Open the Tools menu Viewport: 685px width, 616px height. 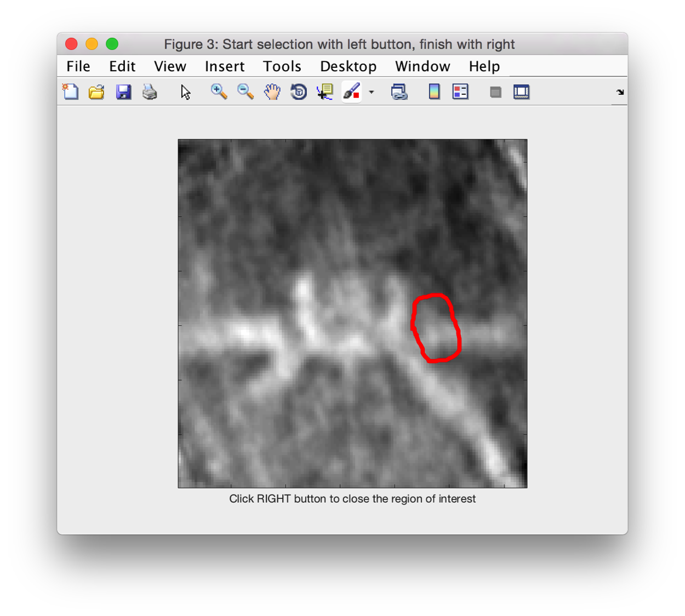(282, 66)
